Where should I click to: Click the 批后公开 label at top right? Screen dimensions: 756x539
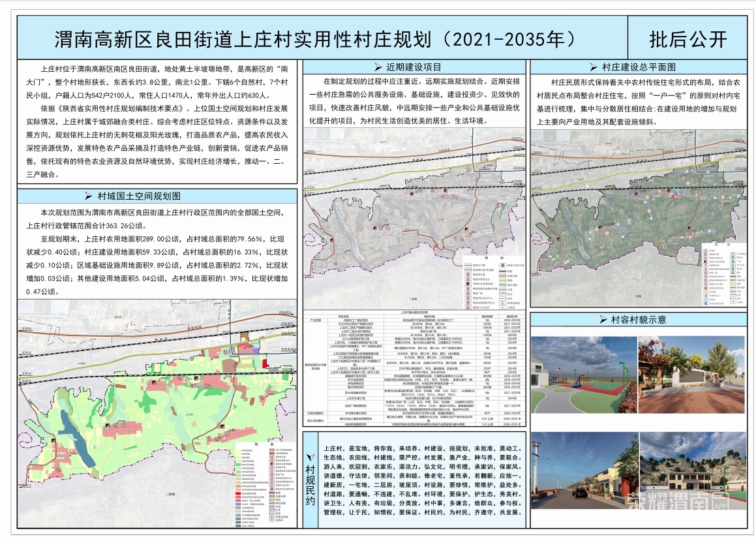point(688,39)
